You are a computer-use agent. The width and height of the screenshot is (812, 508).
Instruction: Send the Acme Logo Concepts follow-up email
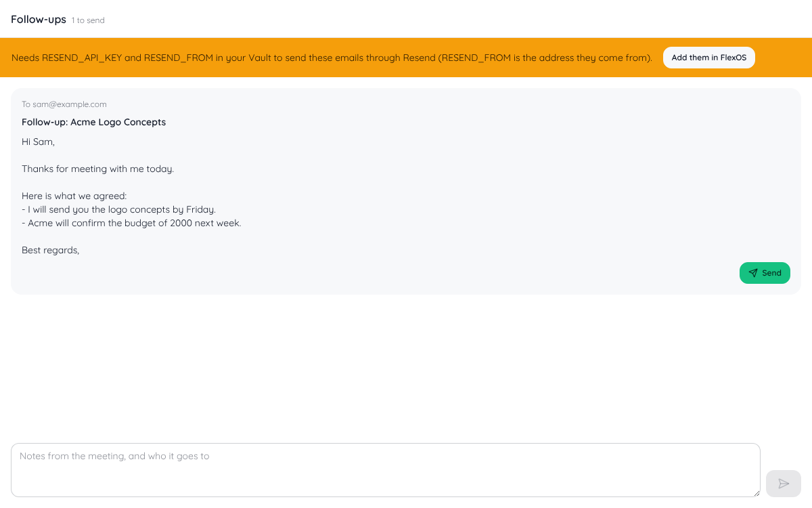pos(765,273)
